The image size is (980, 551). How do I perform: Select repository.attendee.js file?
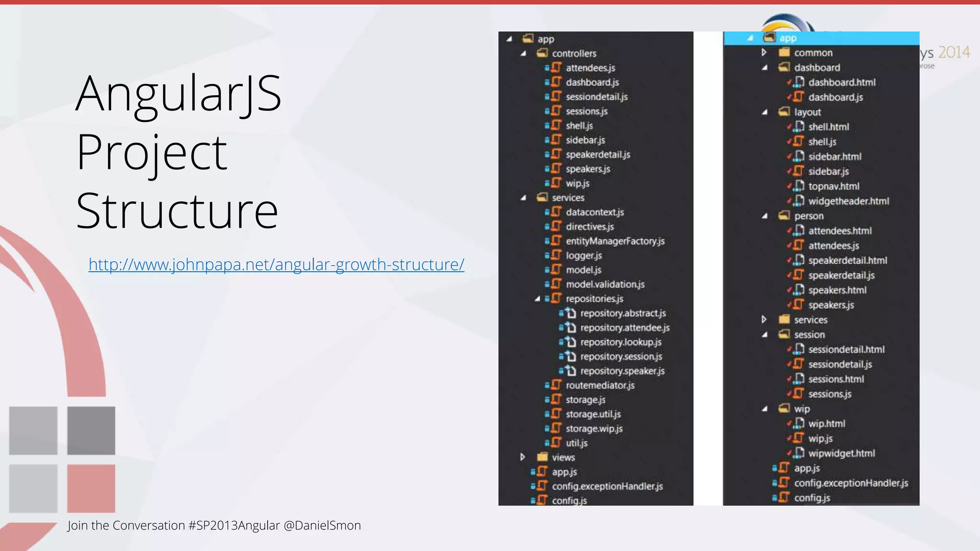pos(625,328)
